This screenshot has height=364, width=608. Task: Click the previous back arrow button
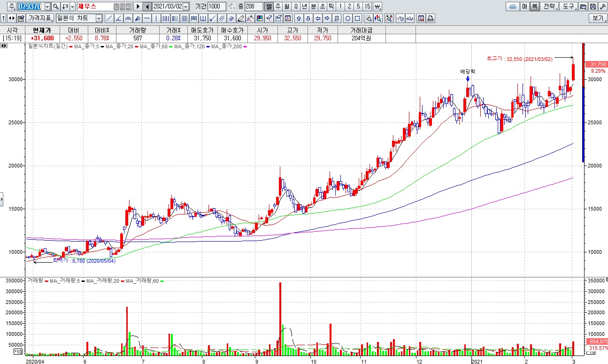tap(147, 7)
